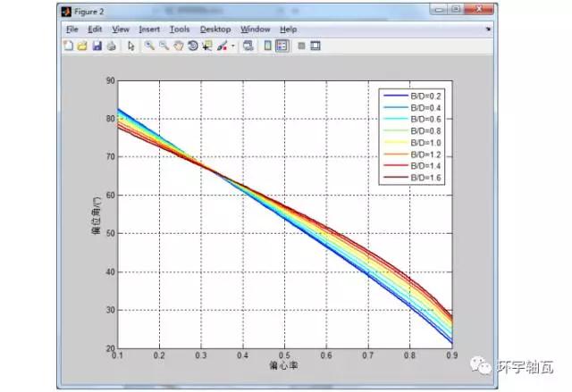
Task: Open the Tools menu
Action: click(179, 29)
